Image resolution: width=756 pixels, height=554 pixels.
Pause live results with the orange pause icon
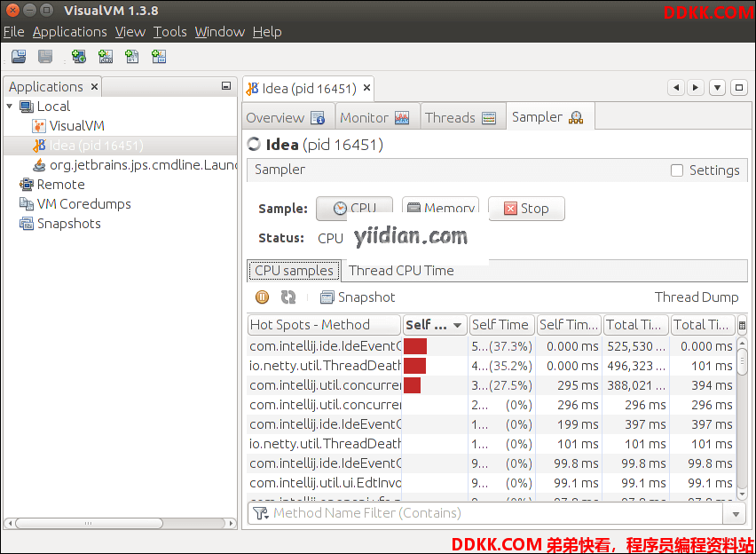(x=262, y=297)
